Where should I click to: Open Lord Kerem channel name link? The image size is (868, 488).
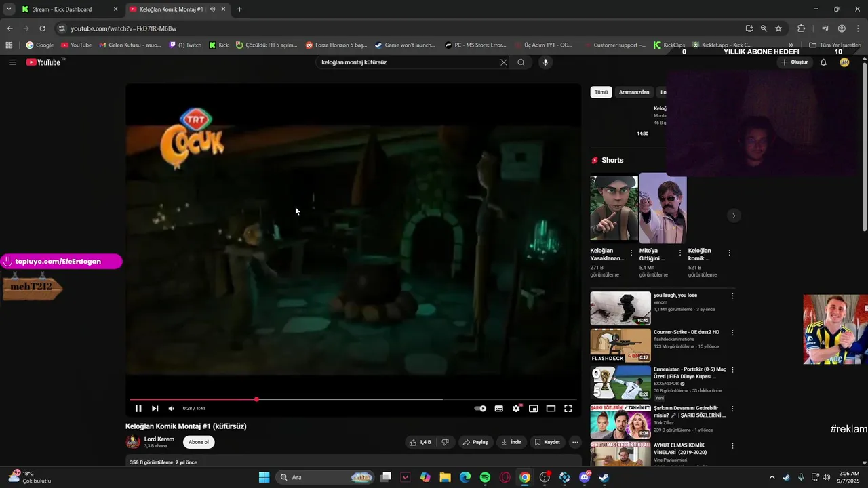(159, 439)
